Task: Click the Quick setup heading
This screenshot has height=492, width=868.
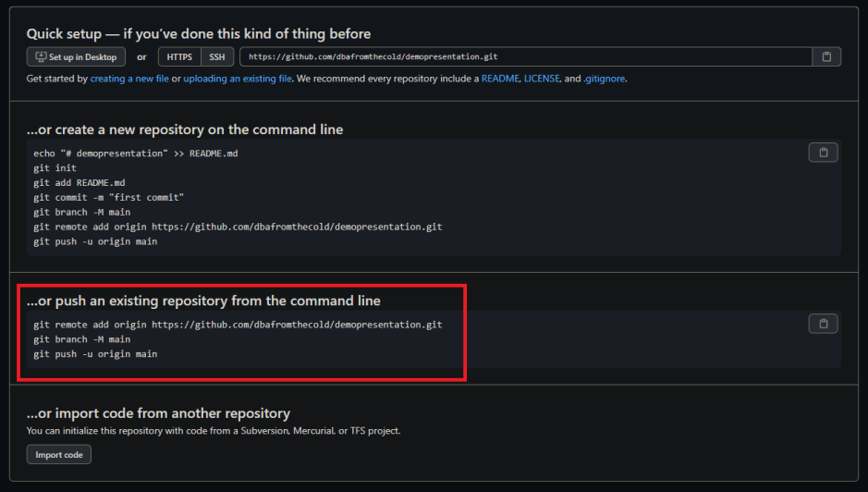Action: pyautogui.click(x=199, y=34)
